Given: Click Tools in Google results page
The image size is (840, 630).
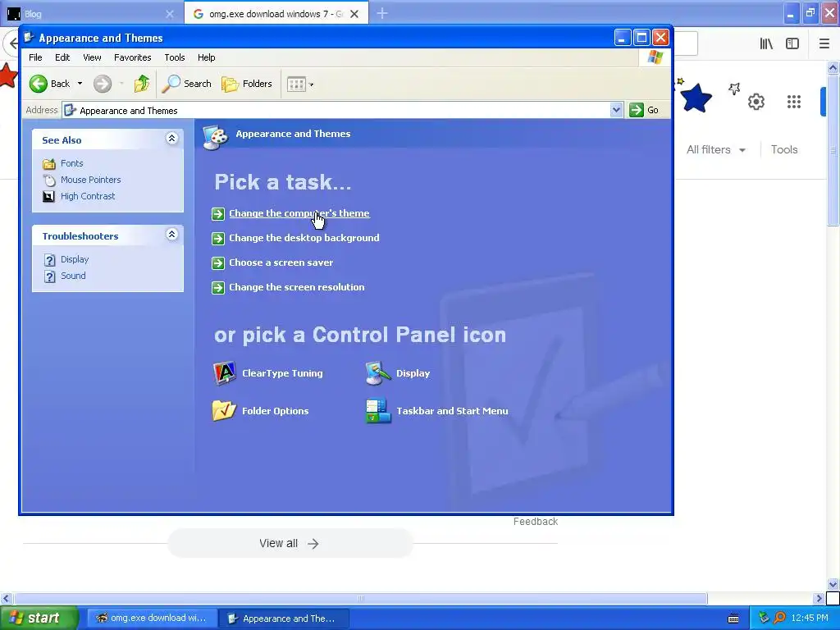Looking at the screenshot, I should 783,150.
